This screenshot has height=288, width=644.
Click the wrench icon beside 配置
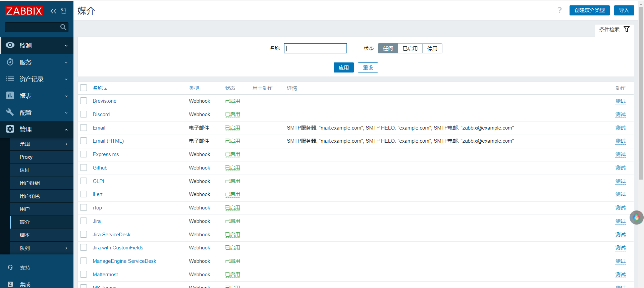pyautogui.click(x=10, y=112)
